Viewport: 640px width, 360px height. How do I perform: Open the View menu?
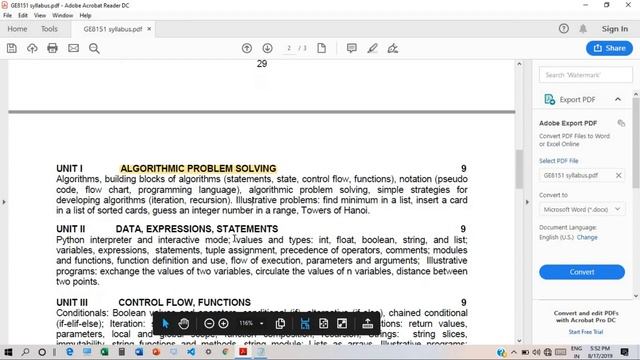coord(40,16)
